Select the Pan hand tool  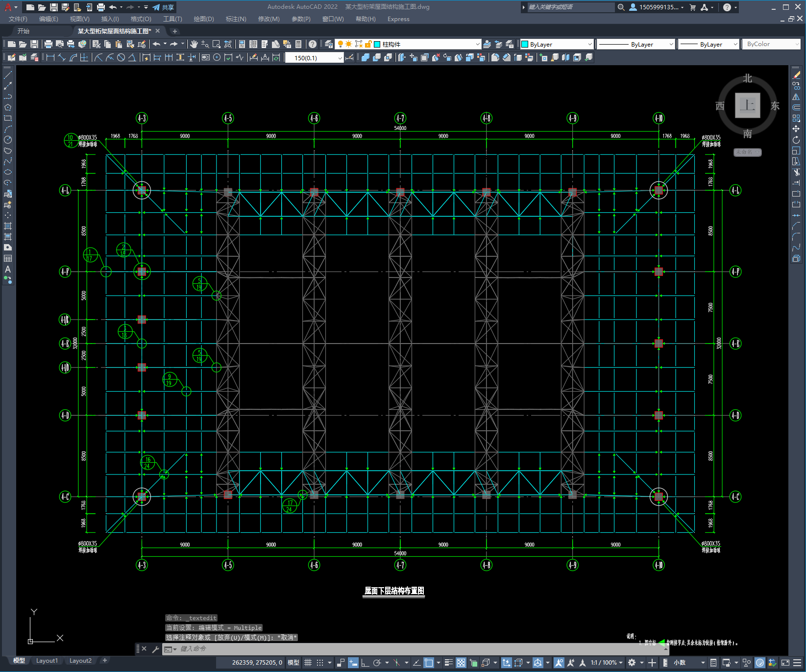pos(194,44)
